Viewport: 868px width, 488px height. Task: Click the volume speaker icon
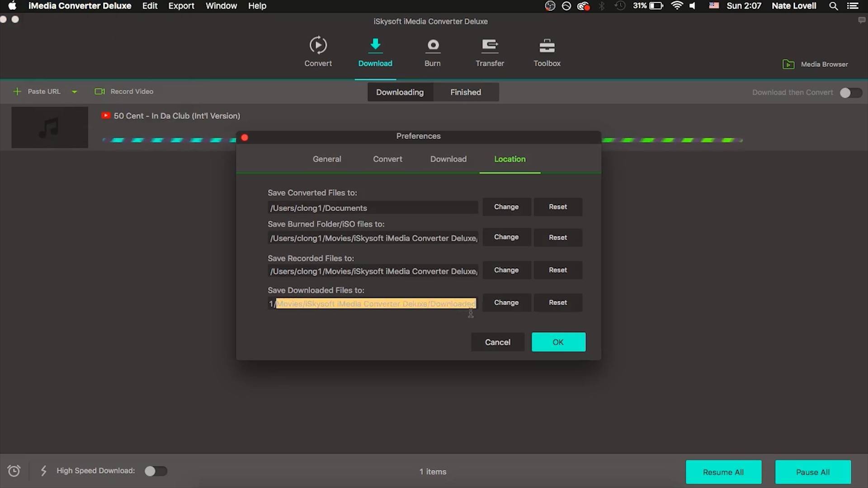click(693, 6)
